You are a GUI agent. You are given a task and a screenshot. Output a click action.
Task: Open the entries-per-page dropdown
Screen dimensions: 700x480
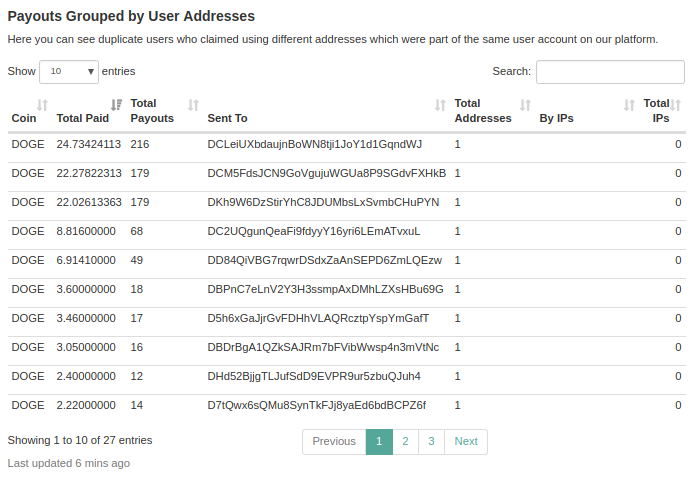point(69,72)
